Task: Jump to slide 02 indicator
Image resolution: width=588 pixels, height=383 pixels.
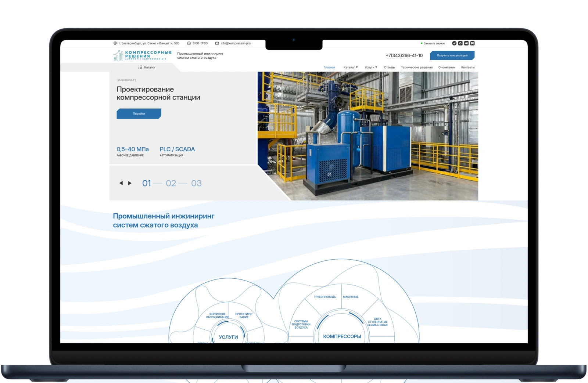Action: click(171, 183)
